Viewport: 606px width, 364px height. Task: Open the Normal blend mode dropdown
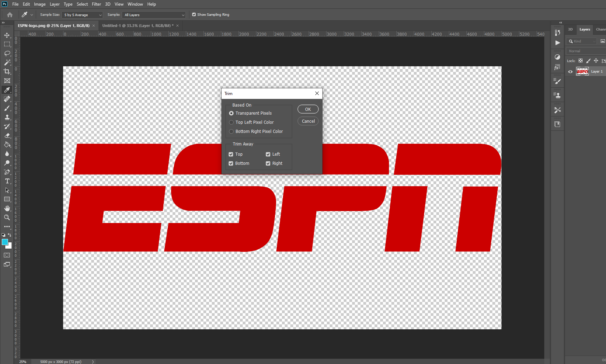586,51
